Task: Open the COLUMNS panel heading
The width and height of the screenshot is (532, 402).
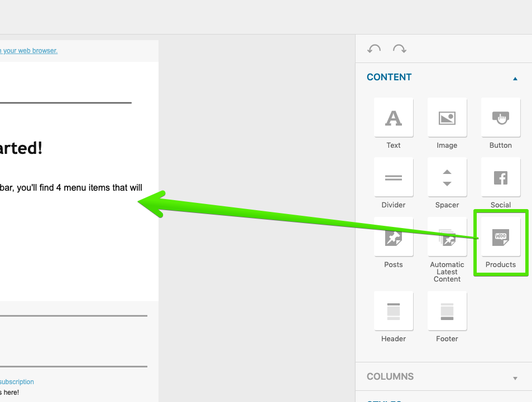Action: click(x=390, y=377)
